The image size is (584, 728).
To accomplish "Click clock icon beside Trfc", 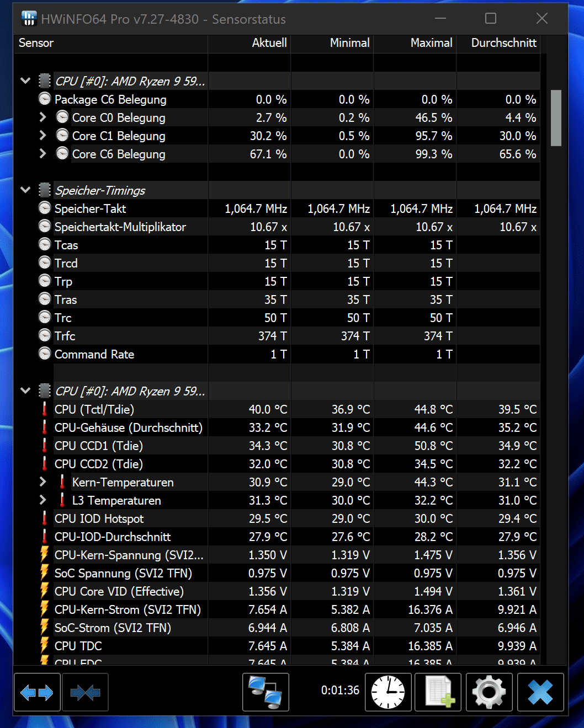I will pos(45,336).
